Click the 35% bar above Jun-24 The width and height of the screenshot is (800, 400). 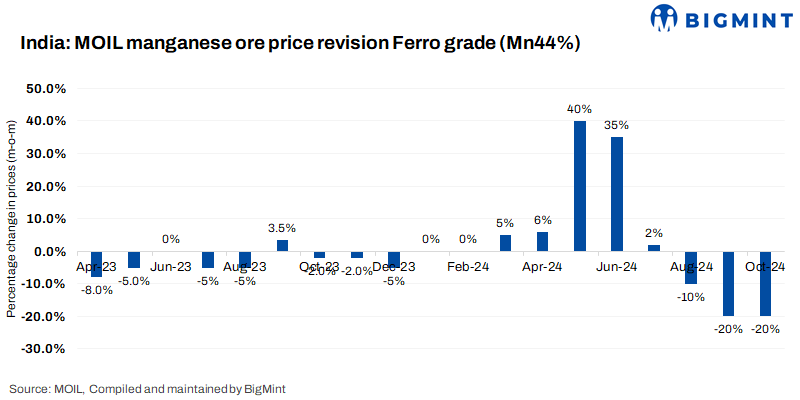pyautogui.click(x=617, y=194)
